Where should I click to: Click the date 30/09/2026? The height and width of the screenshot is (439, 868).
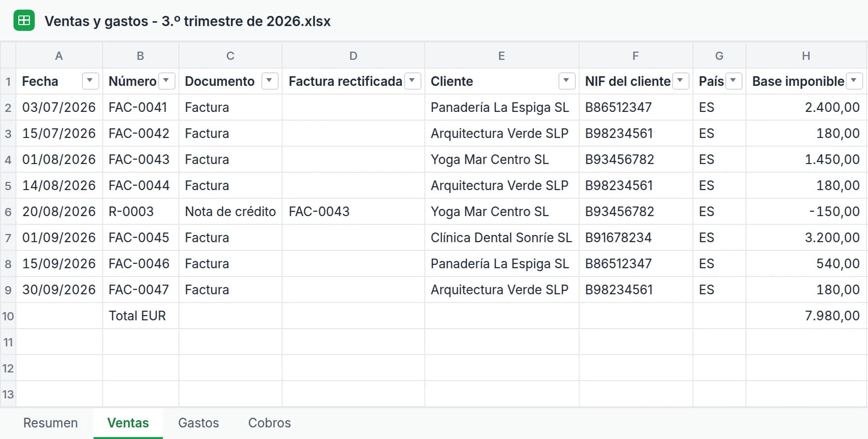point(59,289)
